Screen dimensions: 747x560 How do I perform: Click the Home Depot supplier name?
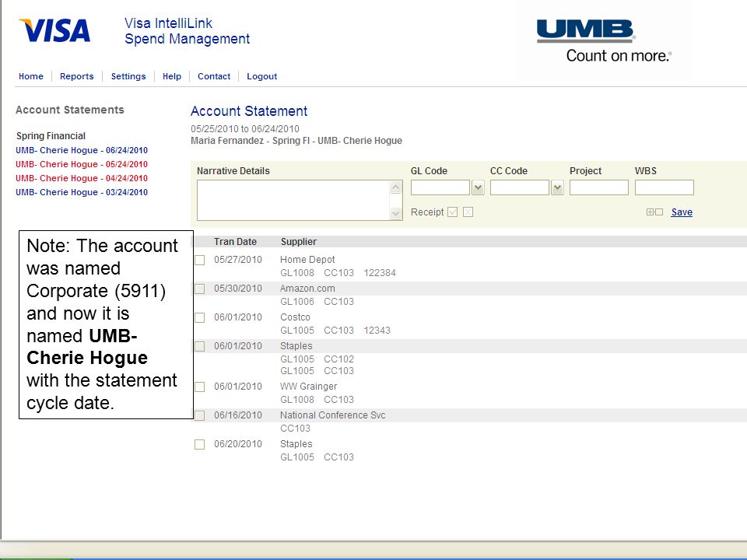click(307, 260)
